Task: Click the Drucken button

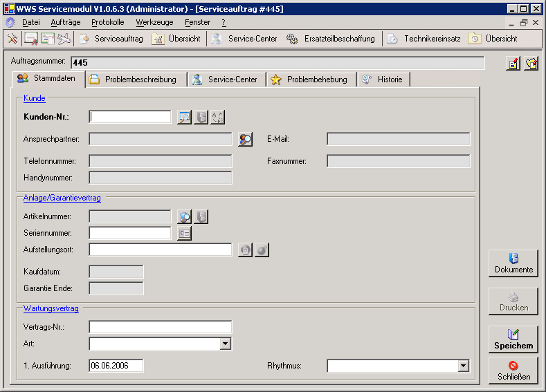Action: (x=513, y=301)
